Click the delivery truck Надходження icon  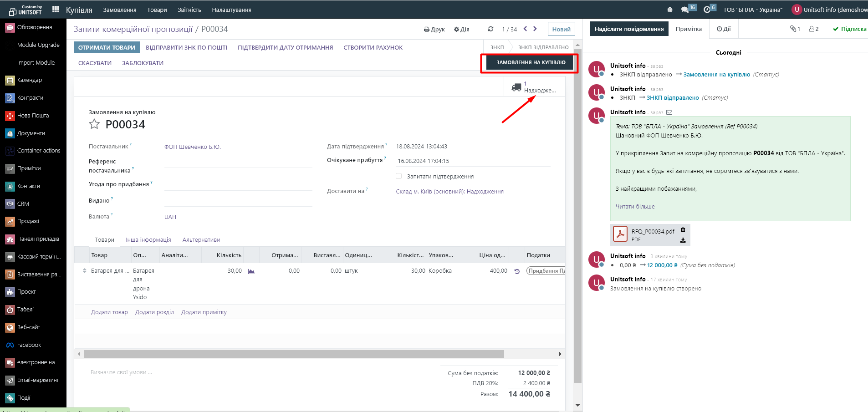click(x=516, y=87)
